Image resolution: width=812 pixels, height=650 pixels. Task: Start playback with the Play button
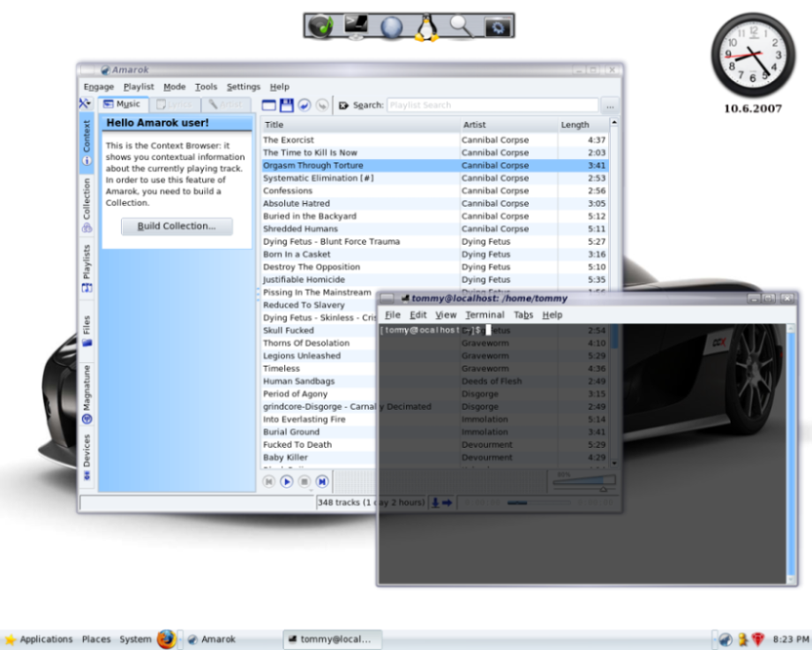tap(286, 481)
